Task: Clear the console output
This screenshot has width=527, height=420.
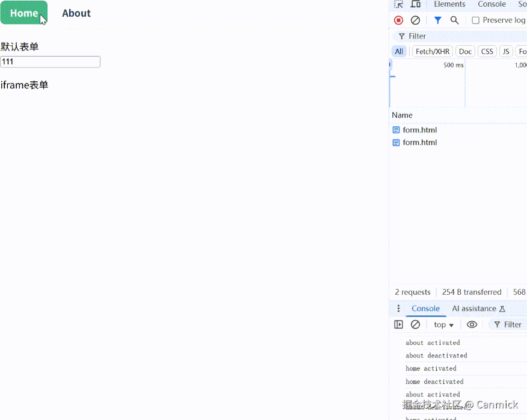Action: pyautogui.click(x=416, y=324)
